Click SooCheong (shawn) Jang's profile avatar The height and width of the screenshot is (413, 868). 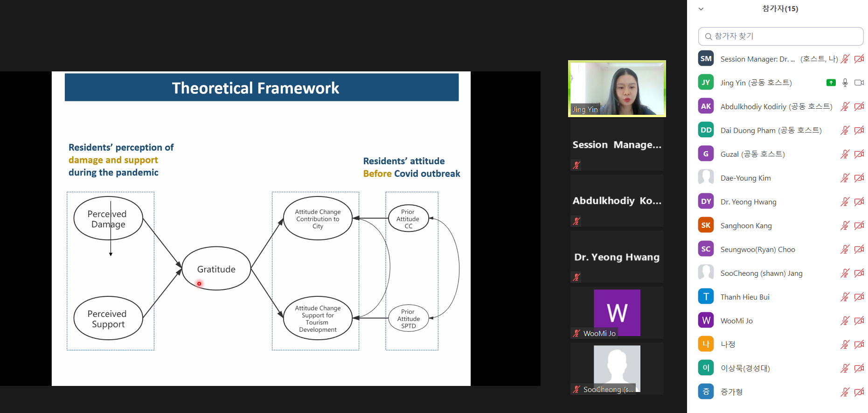(706, 273)
